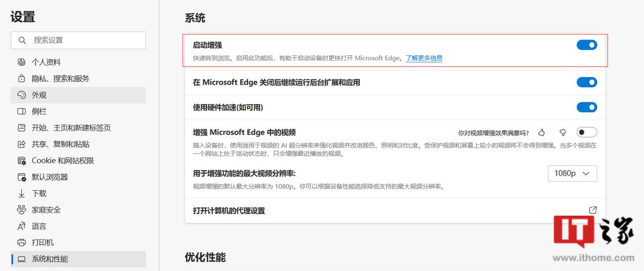Give thumbs up for video enhancement

542,133
